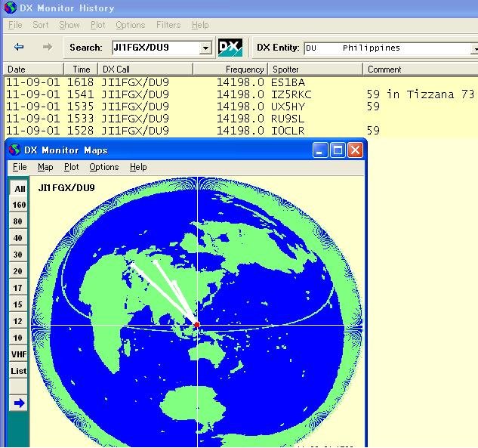This screenshot has height=448, width=478.
Task: Click the Spotter column header
Action: coord(315,70)
